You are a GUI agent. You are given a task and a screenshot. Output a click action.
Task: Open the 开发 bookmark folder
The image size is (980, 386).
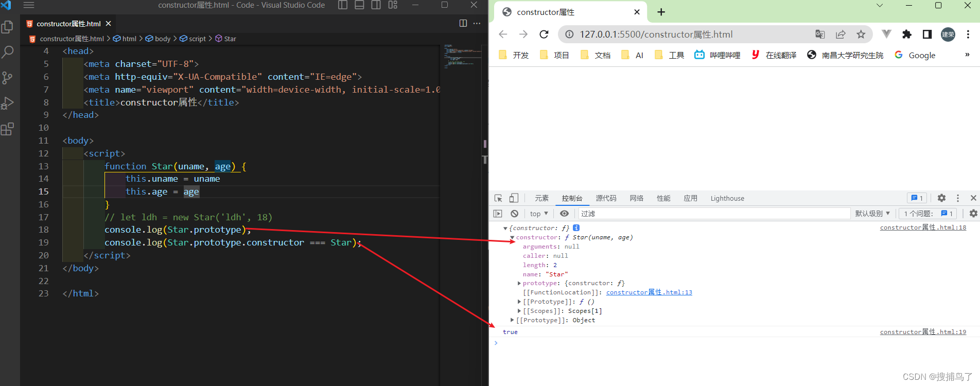pos(514,55)
